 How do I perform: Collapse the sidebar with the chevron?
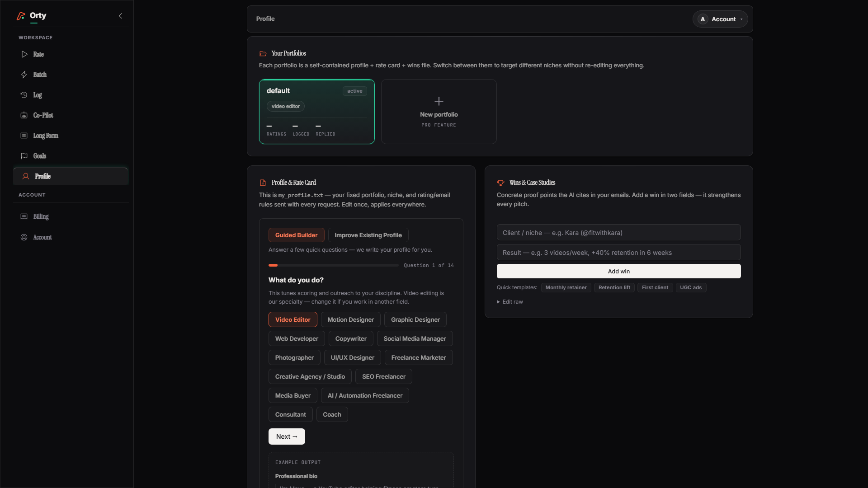(x=120, y=16)
